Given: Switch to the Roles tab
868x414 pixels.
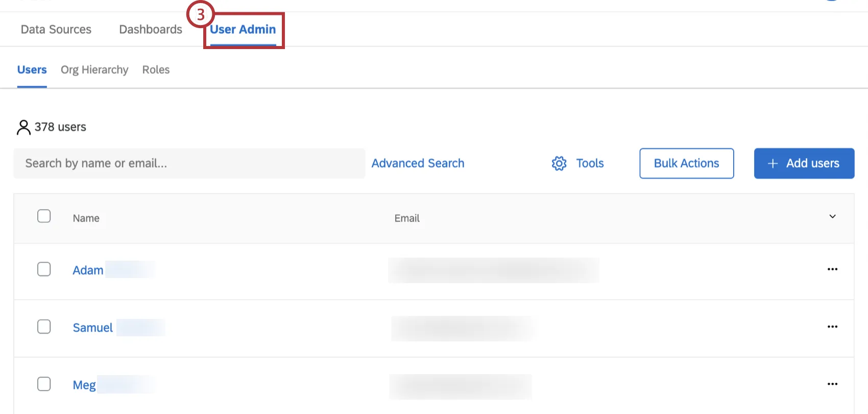Looking at the screenshot, I should tap(156, 70).
